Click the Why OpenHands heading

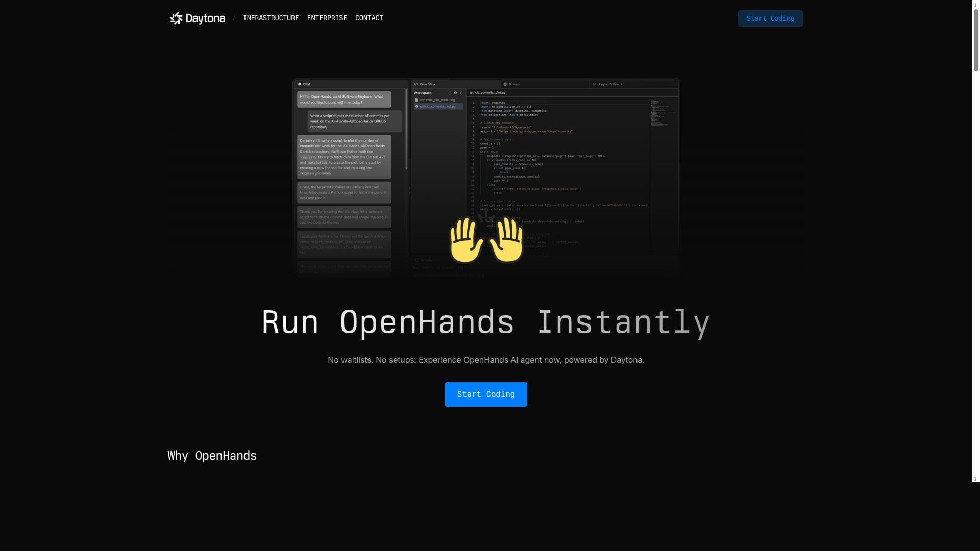[x=212, y=456]
